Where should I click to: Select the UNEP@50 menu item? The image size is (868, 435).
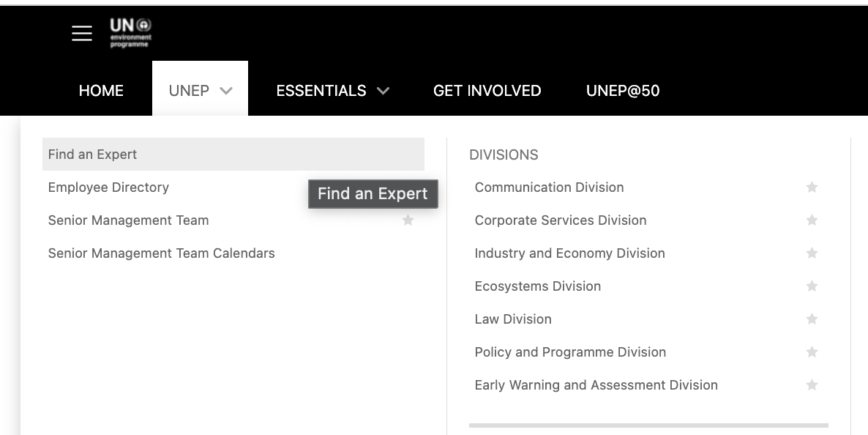(623, 91)
